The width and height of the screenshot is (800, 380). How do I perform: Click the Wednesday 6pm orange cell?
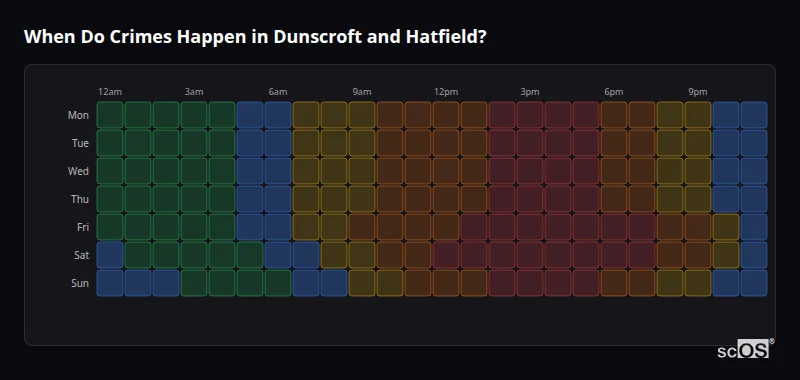click(614, 171)
